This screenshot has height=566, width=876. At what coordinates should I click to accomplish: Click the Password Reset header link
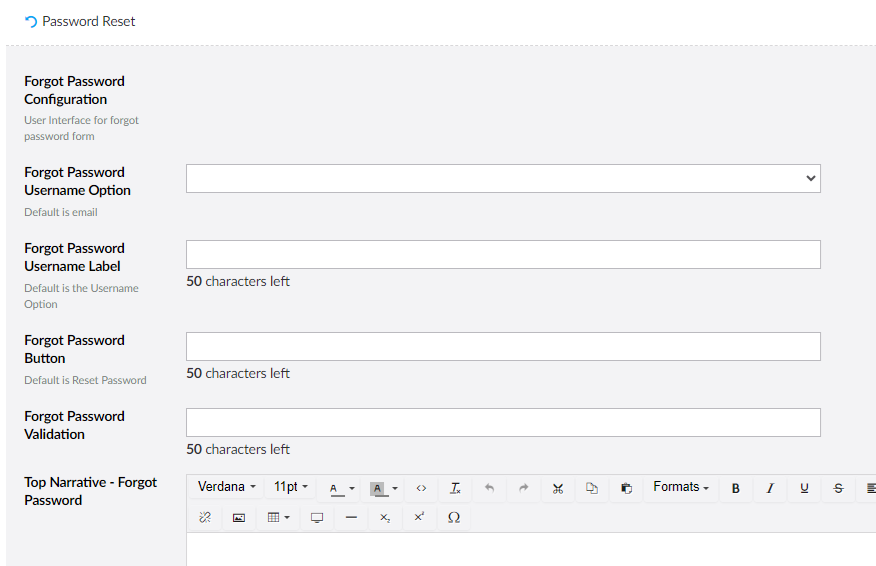[x=88, y=21]
